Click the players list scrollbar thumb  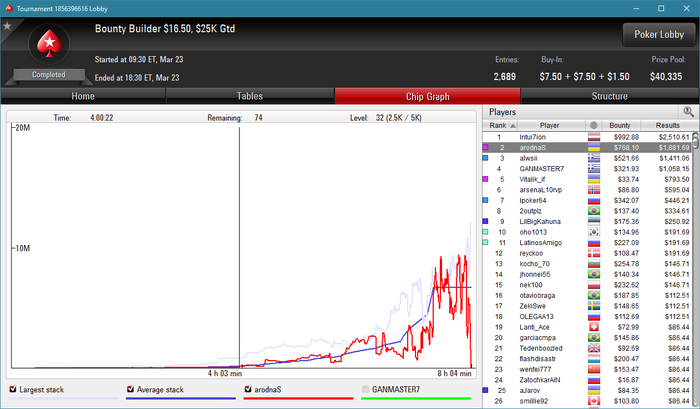[695, 144]
